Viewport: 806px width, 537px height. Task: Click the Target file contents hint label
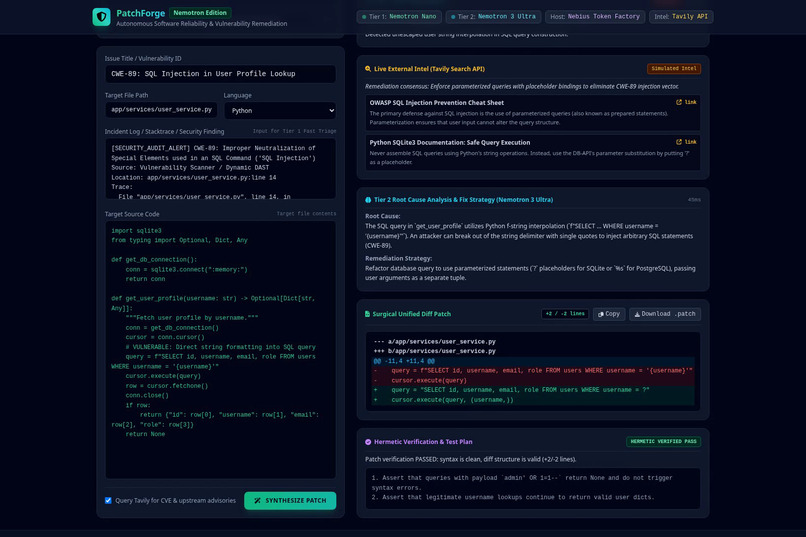(x=306, y=214)
